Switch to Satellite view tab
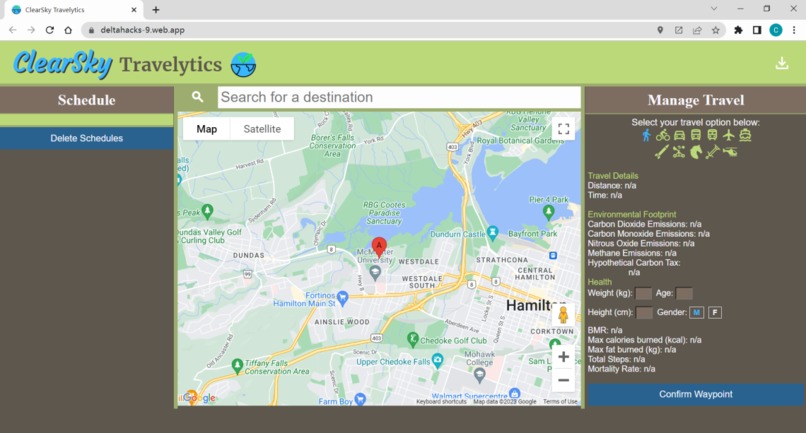 (x=262, y=129)
